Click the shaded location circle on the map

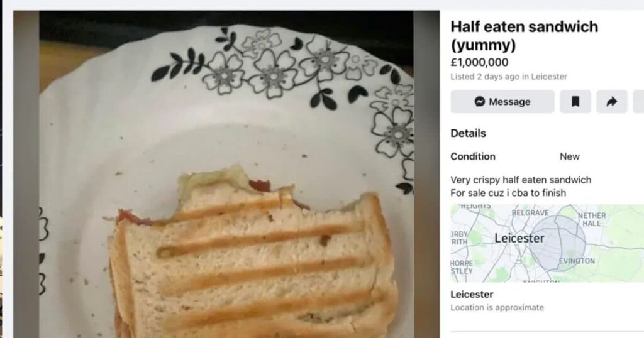coord(557,243)
